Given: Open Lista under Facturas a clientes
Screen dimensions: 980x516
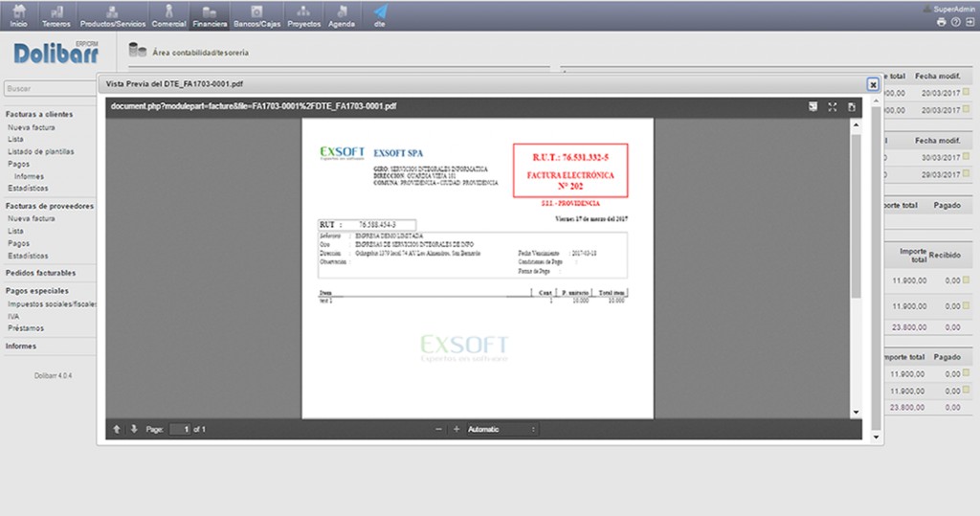Looking at the screenshot, I should click(x=15, y=140).
